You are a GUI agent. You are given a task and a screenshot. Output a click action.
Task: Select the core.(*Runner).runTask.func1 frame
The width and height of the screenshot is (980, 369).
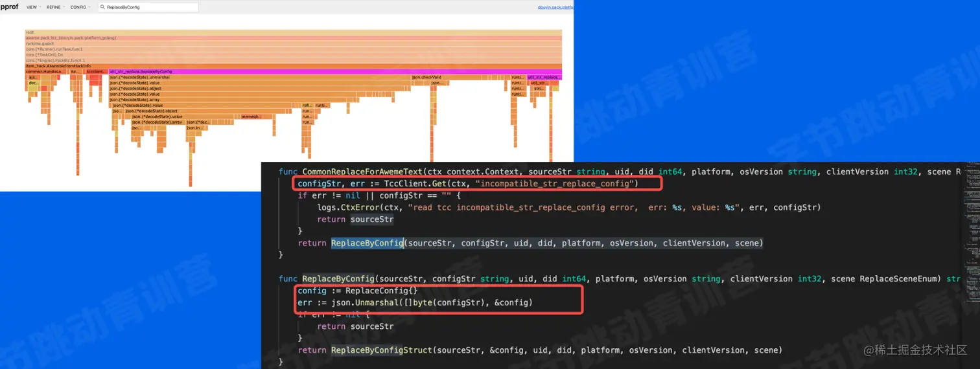point(294,49)
